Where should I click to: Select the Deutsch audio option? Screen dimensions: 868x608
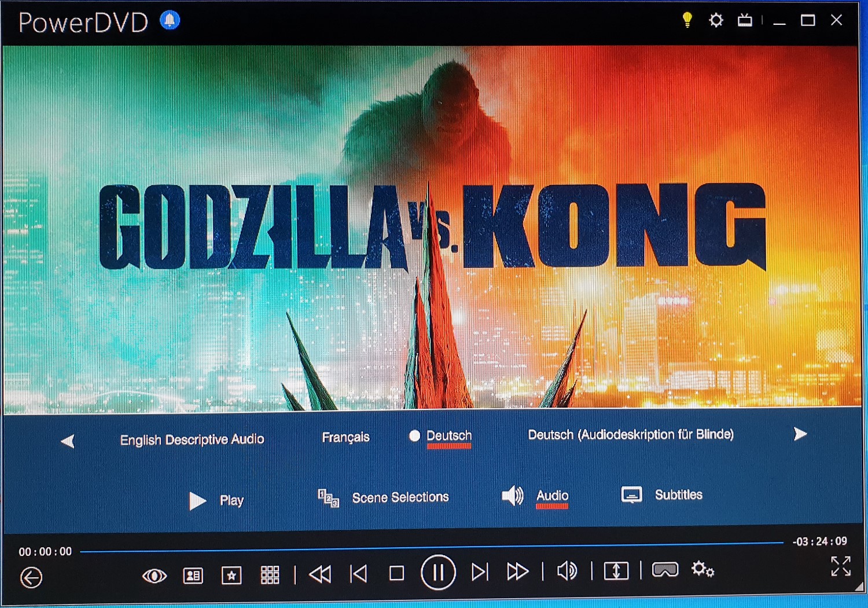point(449,435)
